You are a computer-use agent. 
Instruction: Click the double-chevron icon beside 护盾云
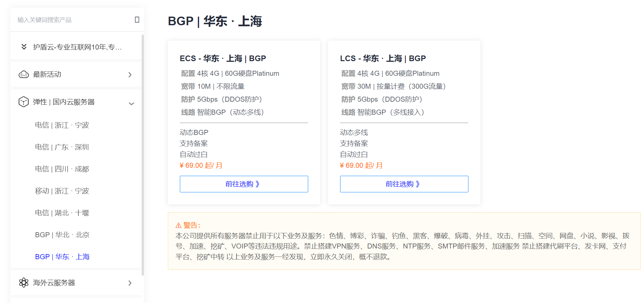(x=24, y=47)
